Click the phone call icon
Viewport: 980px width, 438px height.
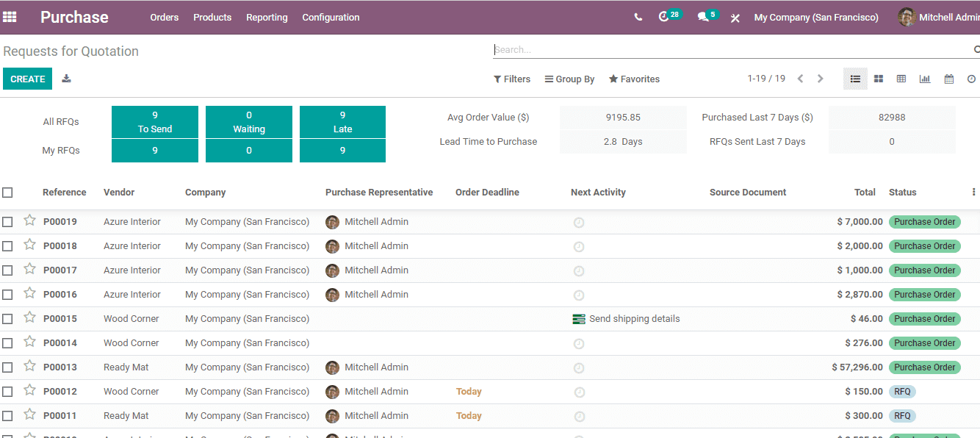[638, 17]
